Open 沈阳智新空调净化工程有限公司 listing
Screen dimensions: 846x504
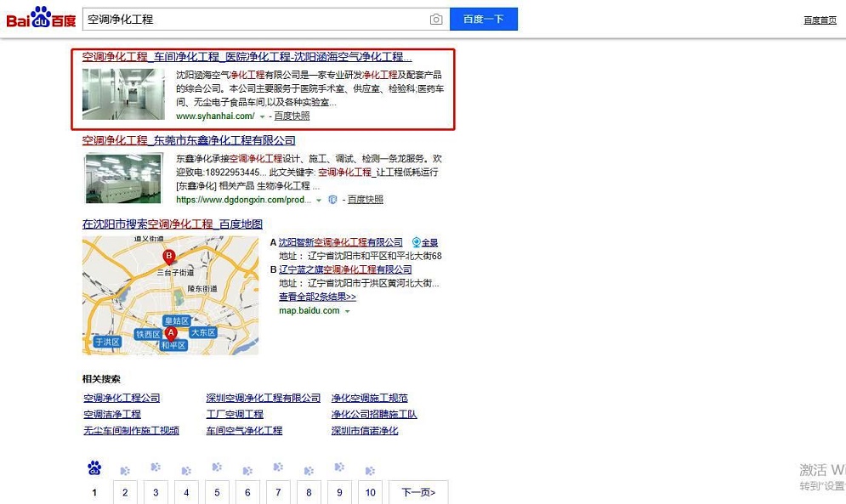pyautogui.click(x=340, y=242)
